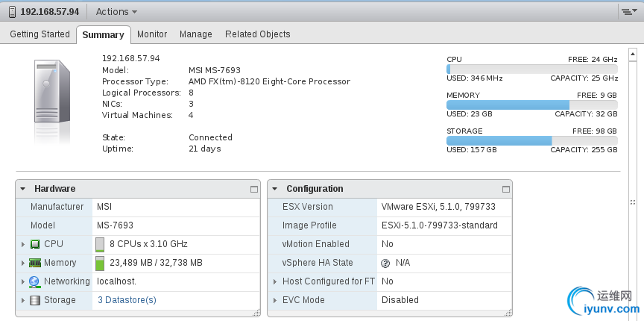Click the CPU usage gauge icon
This screenshot has height=321, width=644.
[100, 244]
